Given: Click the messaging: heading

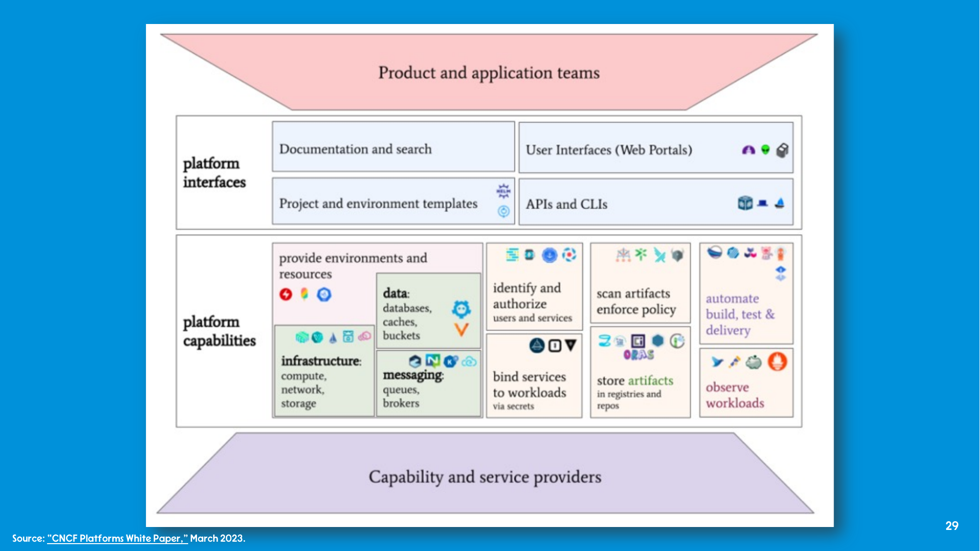Looking at the screenshot, I should (x=413, y=375).
